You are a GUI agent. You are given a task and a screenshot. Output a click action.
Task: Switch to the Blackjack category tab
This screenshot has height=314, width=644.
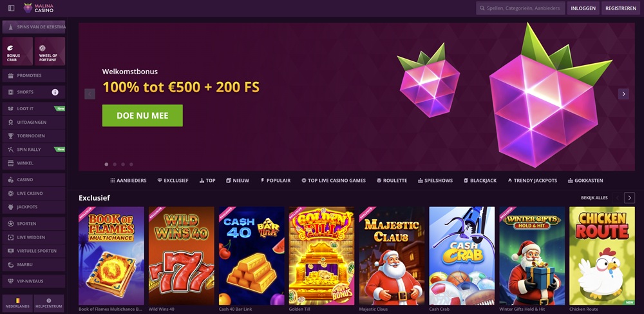point(480,181)
